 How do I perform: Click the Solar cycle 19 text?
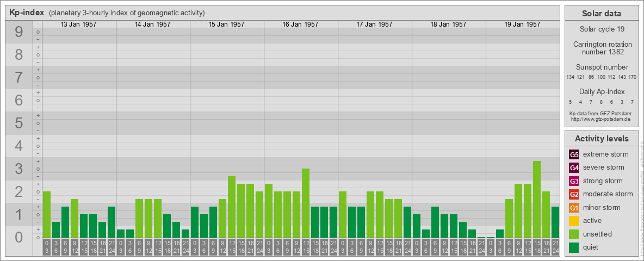point(602,29)
